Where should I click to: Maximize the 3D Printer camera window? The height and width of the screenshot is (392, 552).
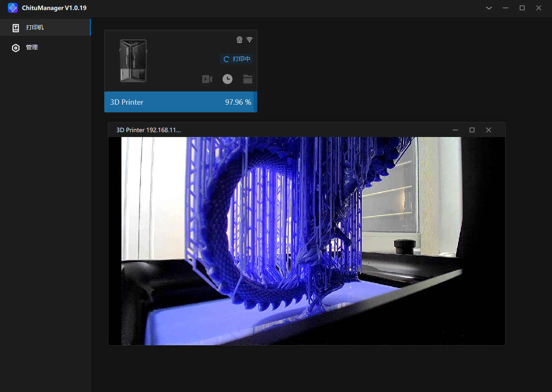(x=472, y=130)
